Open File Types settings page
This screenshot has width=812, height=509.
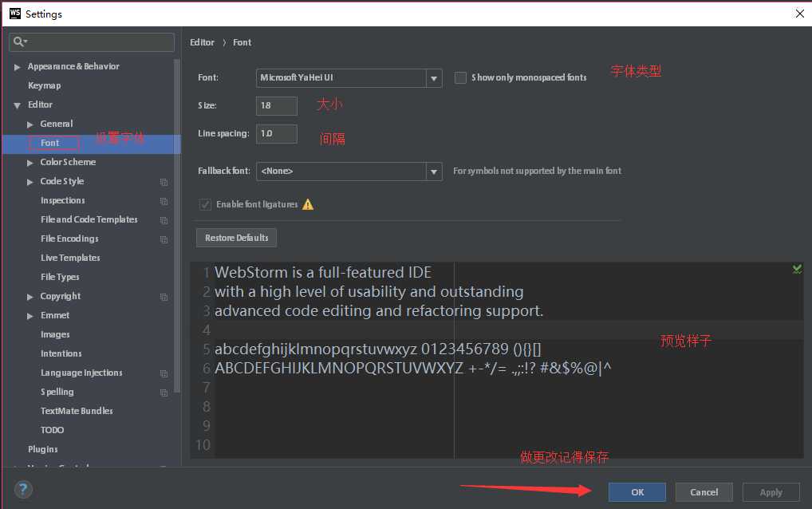pyautogui.click(x=60, y=277)
